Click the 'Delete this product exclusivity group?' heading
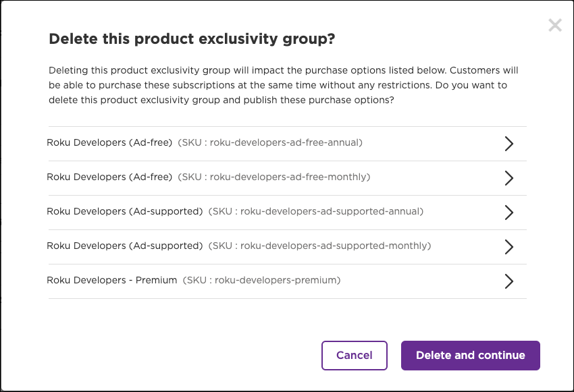The width and height of the screenshot is (574, 392). pyautogui.click(x=192, y=40)
